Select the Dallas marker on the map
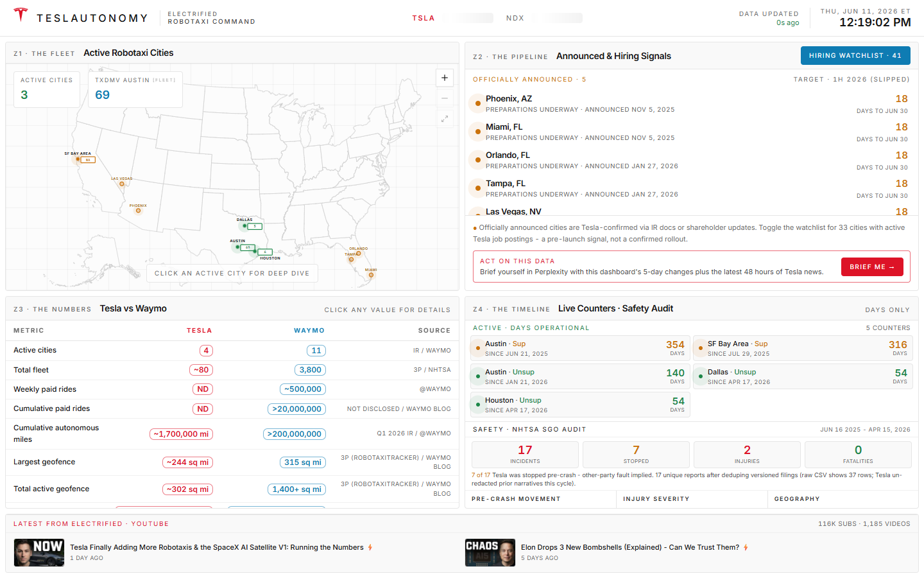Screen dimensions: 924x578 click(x=244, y=226)
